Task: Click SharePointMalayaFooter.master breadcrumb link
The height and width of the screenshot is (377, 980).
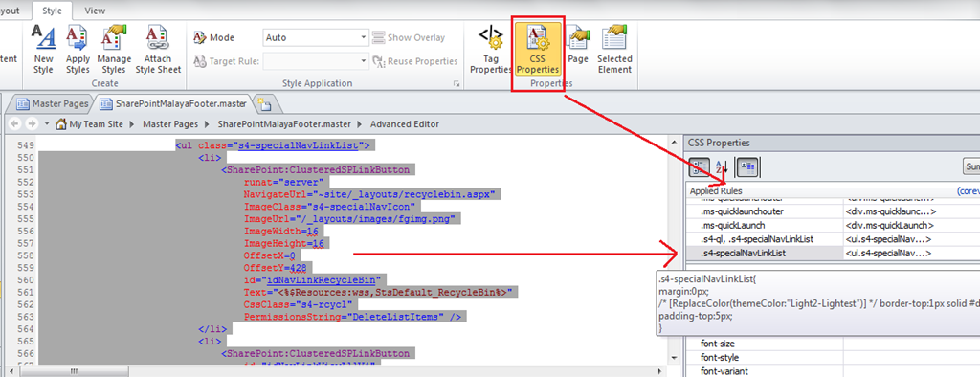Action: point(284,123)
